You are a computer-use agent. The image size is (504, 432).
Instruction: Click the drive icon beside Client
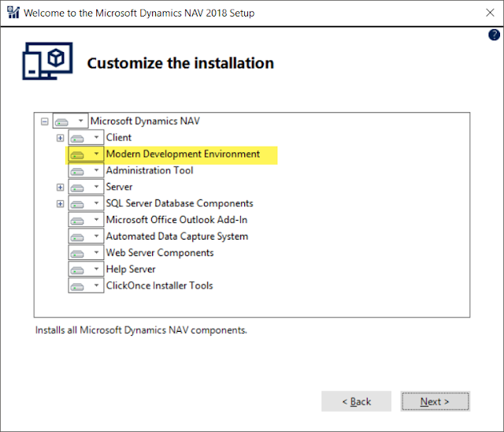77,139
